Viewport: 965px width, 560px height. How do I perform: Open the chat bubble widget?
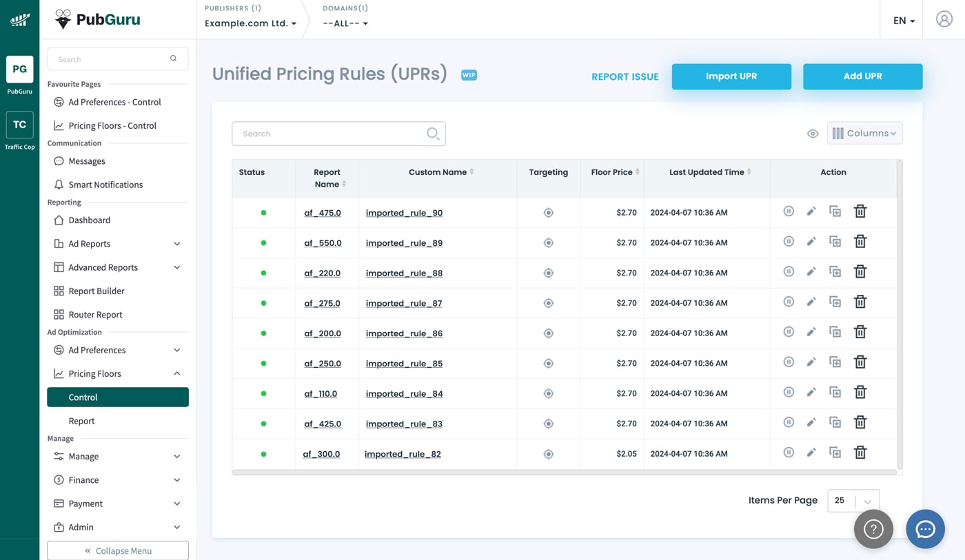pos(925,529)
